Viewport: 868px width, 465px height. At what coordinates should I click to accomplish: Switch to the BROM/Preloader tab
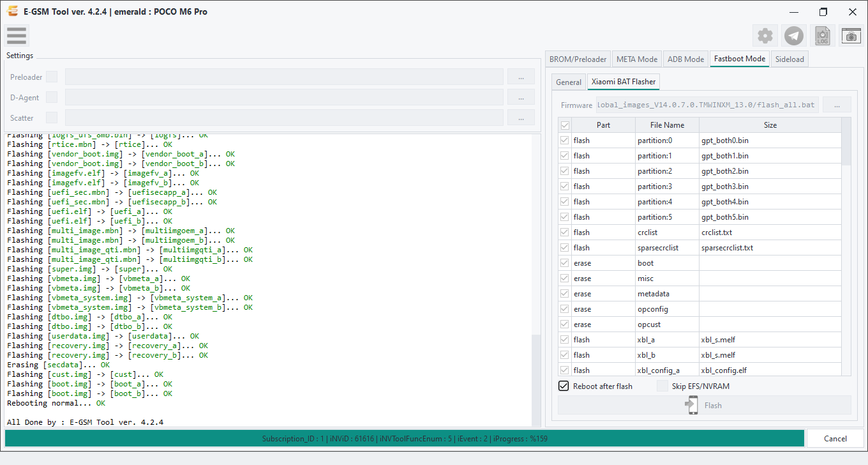pyautogui.click(x=578, y=59)
